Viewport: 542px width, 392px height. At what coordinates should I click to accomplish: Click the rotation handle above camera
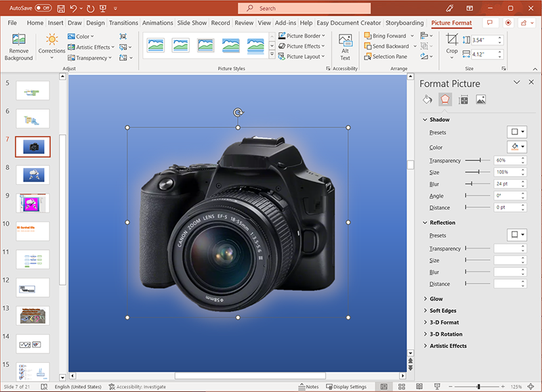[238, 112]
